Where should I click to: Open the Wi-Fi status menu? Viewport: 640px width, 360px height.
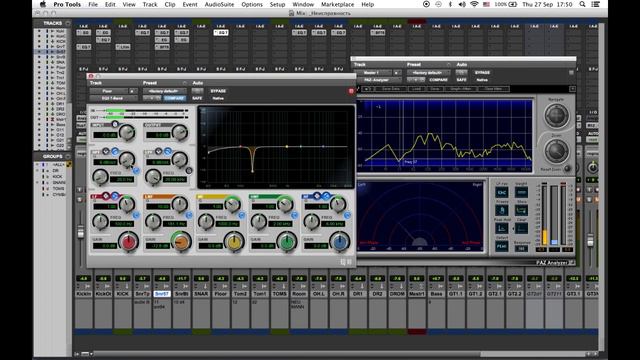(x=474, y=4)
